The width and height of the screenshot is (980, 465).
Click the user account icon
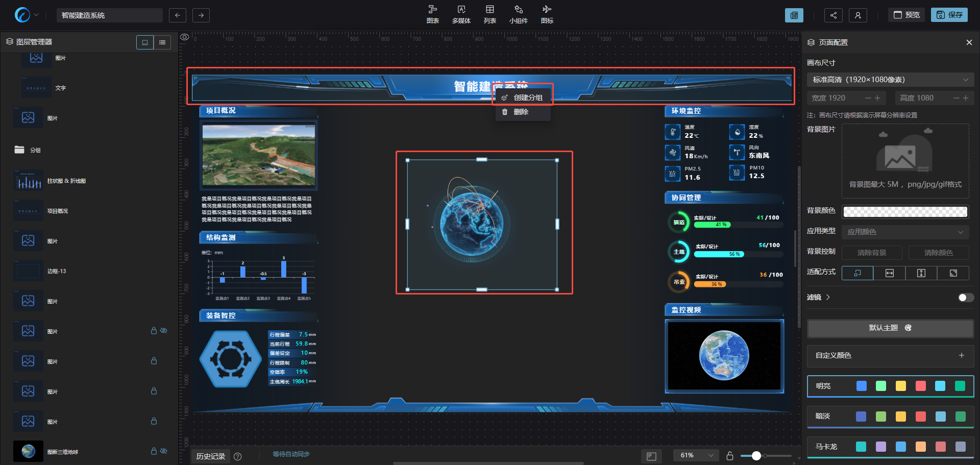(x=857, y=15)
